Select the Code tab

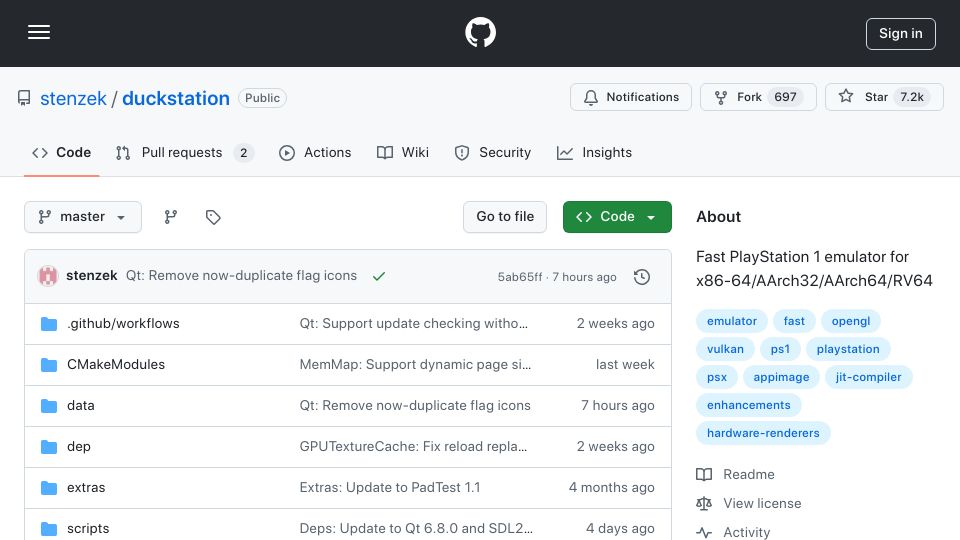click(61, 152)
